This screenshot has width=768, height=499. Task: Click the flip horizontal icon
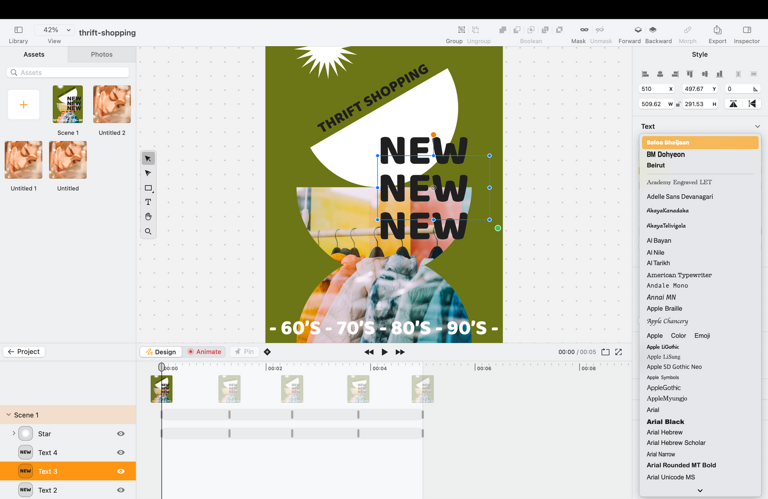pyautogui.click(x=733, y=104)
